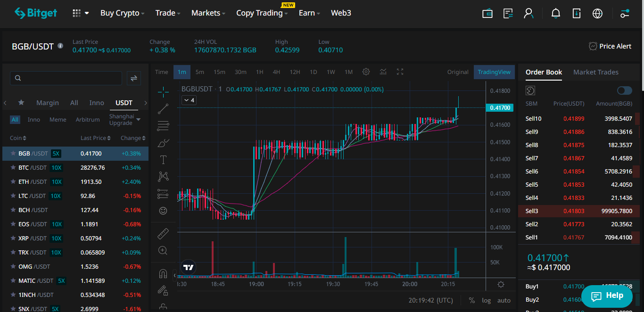This screenshot has height=312, width=644.
Task: Select the Fibonacci retracement lines tool
Action: click(x=163, y=125)
